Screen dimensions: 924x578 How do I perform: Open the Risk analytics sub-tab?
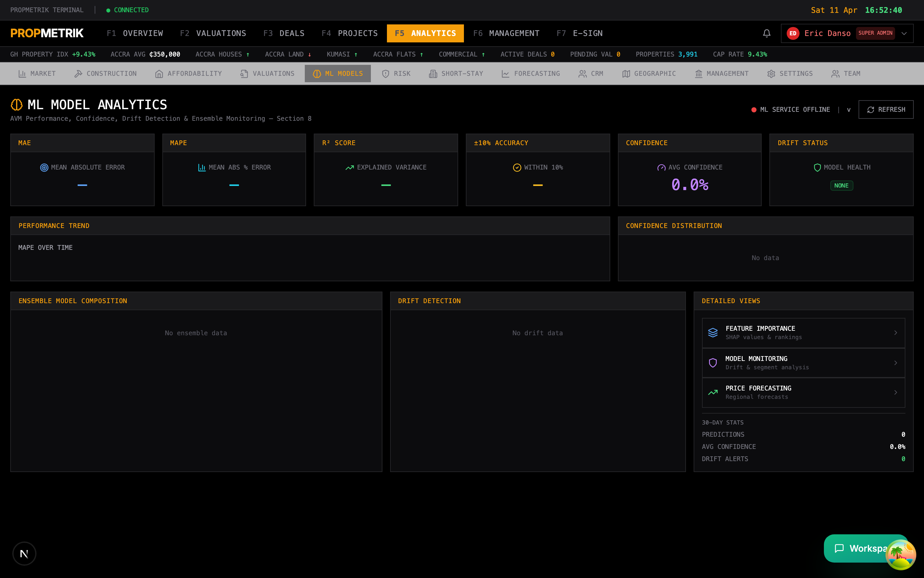coord(396,74)
